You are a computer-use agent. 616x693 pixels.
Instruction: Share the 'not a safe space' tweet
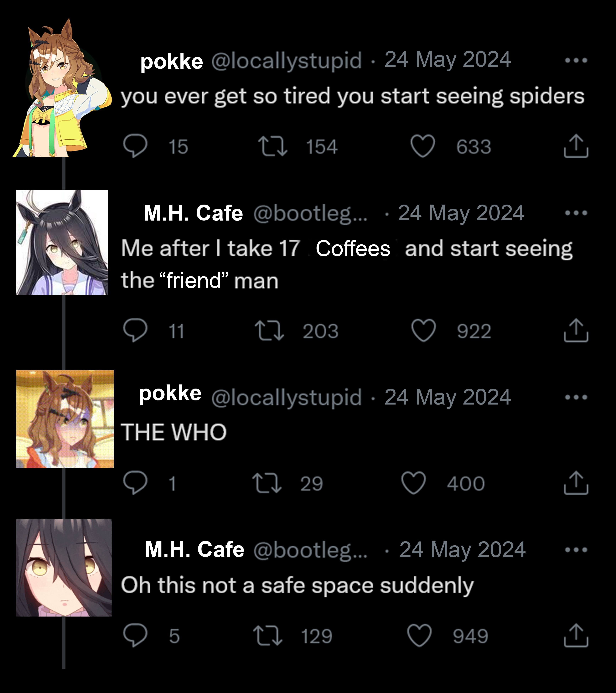576,635
